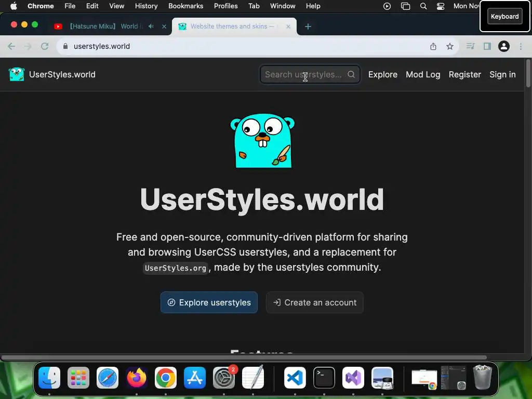532x399 pixels.
Task: Click the page vertical scrollbar thumb
Action: coord(528,74)
